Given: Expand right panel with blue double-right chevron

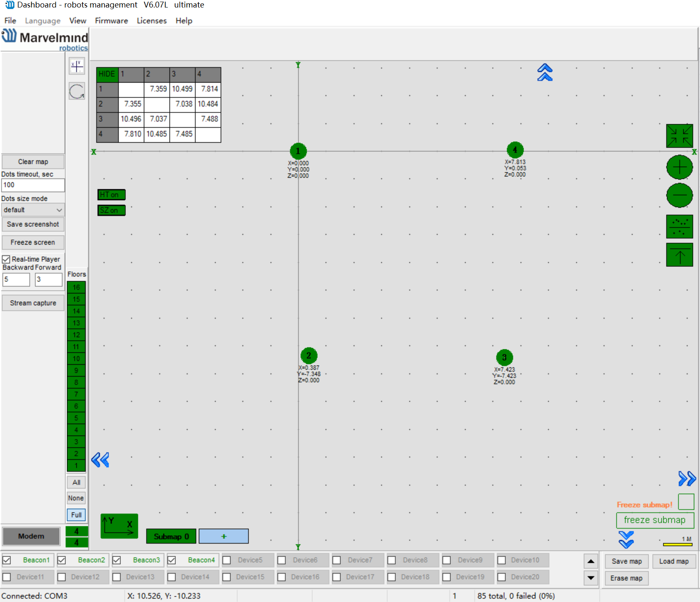Looking at the screenshot, I should (687, 479).
